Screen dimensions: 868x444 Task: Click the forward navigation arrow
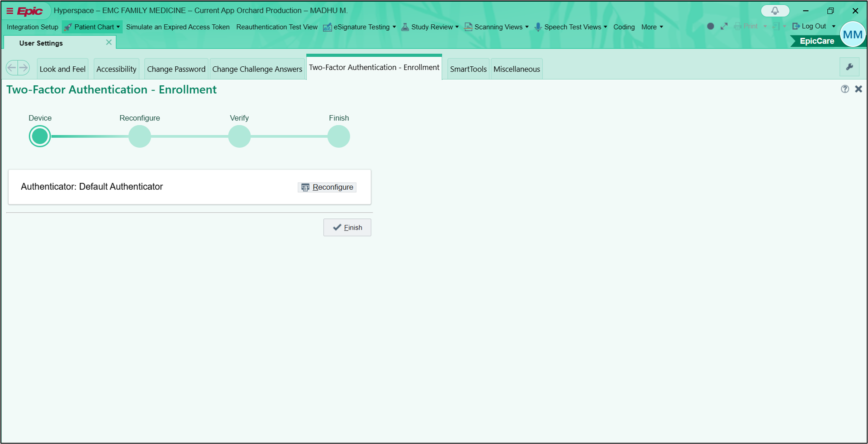[x=24, y=68]
